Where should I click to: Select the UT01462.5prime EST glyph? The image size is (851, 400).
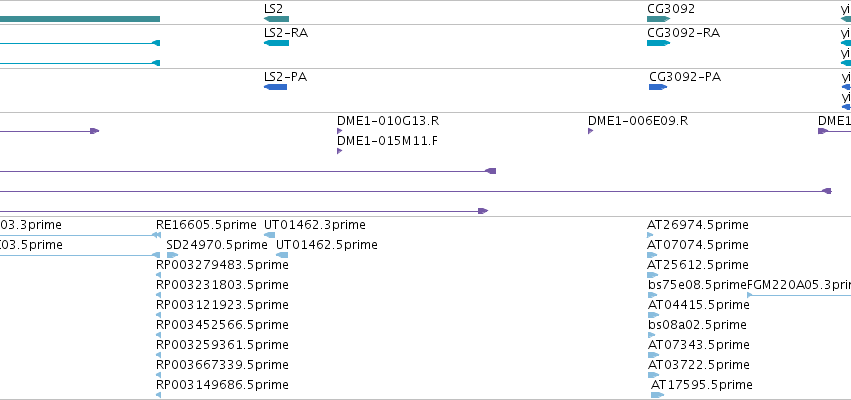tap(282, 255)
